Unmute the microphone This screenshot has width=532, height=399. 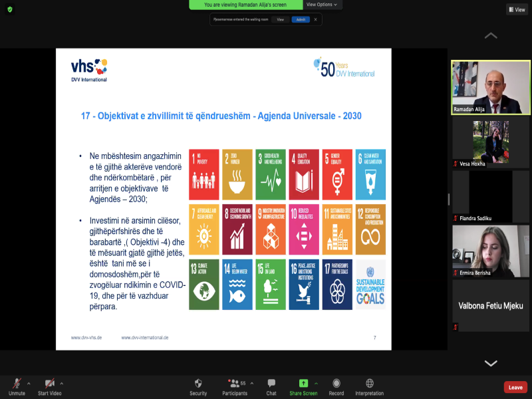pos(17,384)
